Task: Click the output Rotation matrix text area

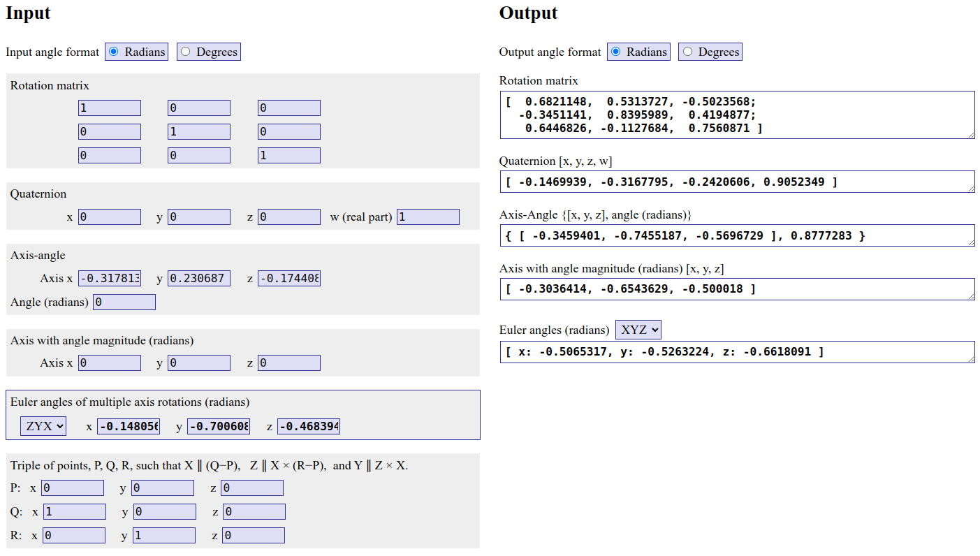Action: tap(737, 115)
